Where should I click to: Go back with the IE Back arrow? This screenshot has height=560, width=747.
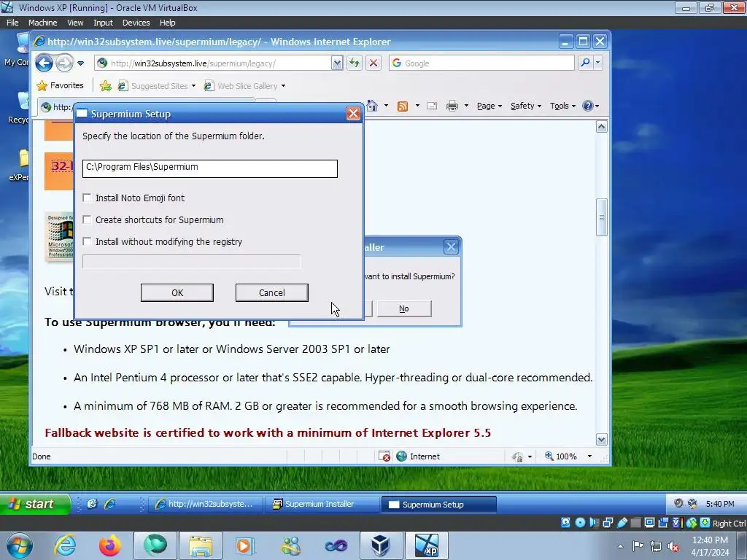pos(44,63)
